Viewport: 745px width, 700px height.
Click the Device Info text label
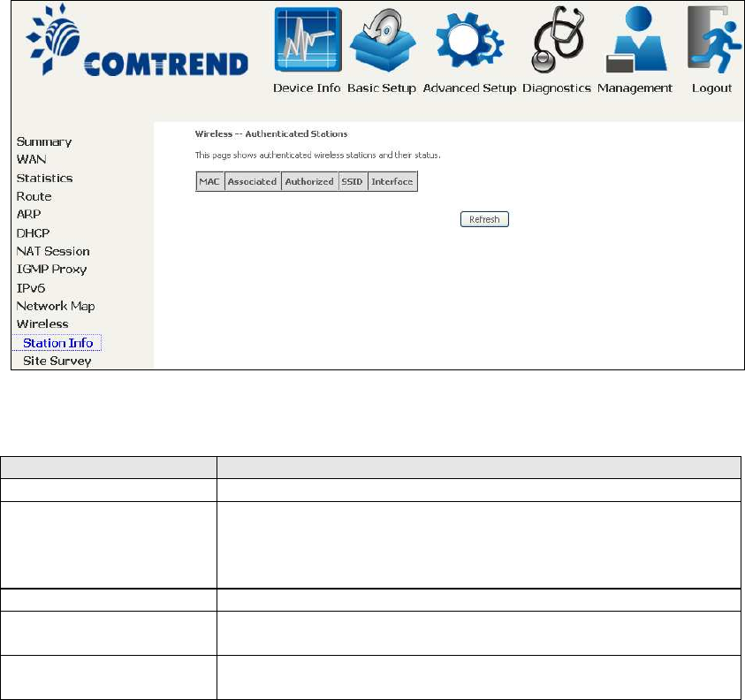click(307, 87)
